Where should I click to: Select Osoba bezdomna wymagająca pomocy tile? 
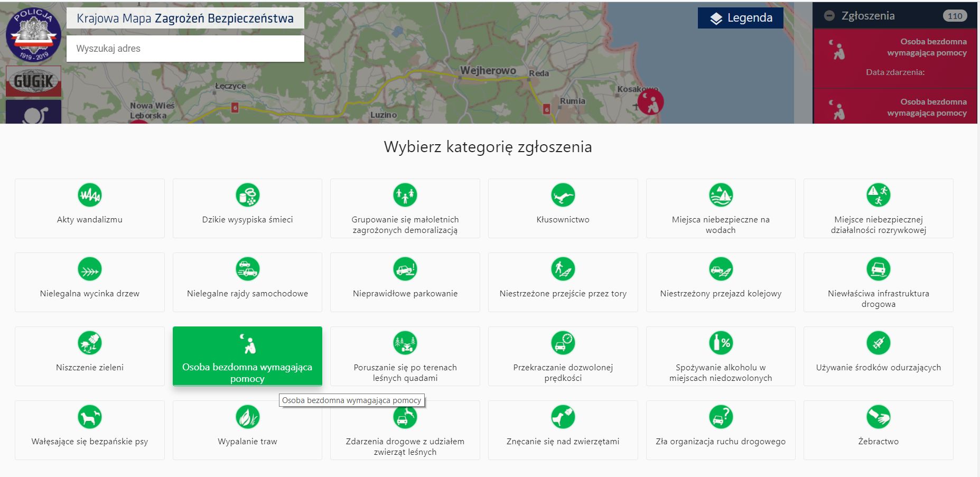(247, 356)
